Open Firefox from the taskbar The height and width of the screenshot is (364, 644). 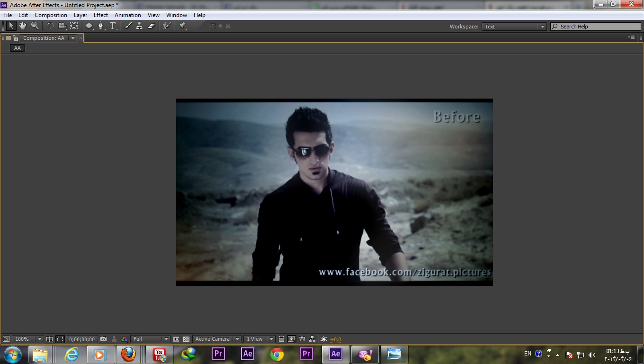(128, 355)
